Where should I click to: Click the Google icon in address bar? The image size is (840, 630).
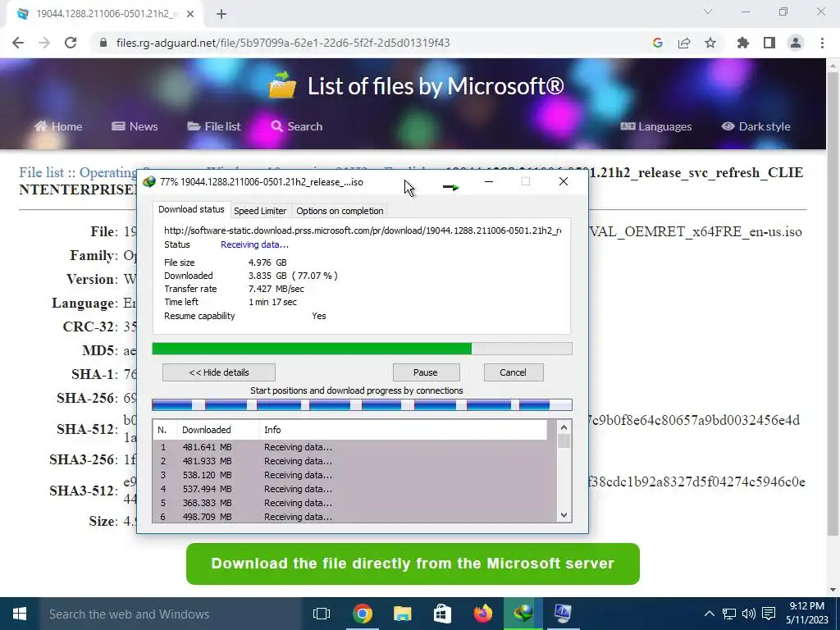click(x=658, y=43)
